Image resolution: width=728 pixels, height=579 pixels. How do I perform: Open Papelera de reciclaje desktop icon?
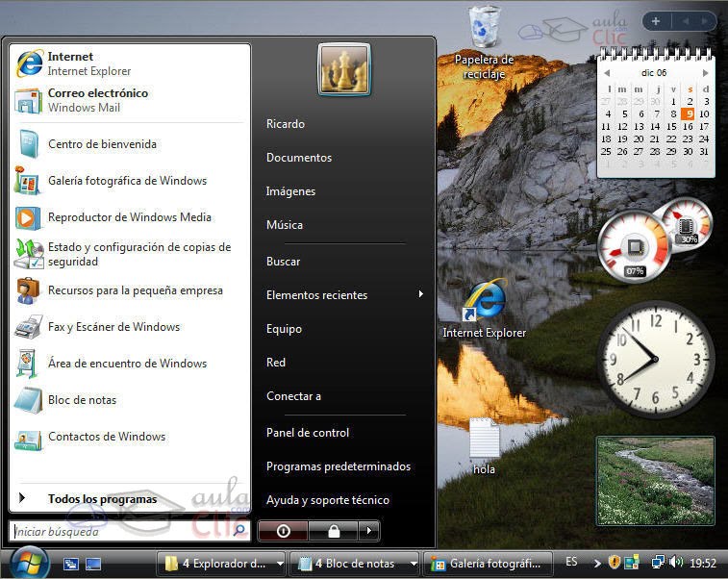click(x=484, y=43)
